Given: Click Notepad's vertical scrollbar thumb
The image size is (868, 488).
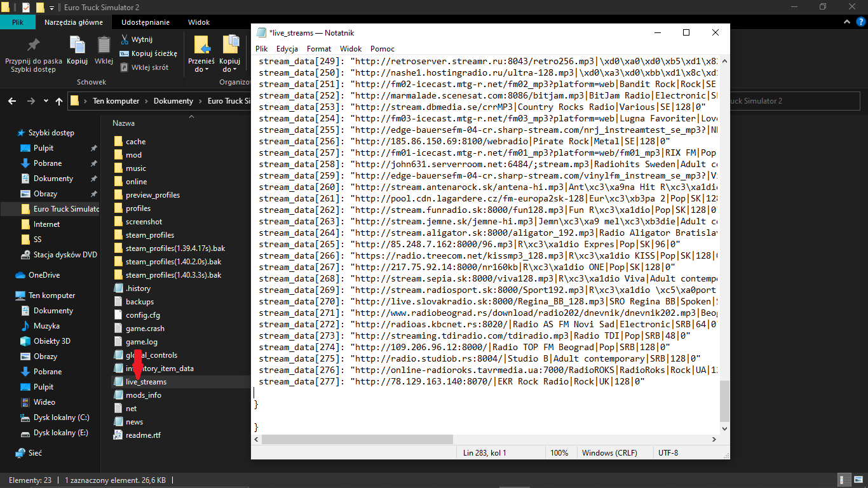Looking at the screenshot, I should pos(725,401).
